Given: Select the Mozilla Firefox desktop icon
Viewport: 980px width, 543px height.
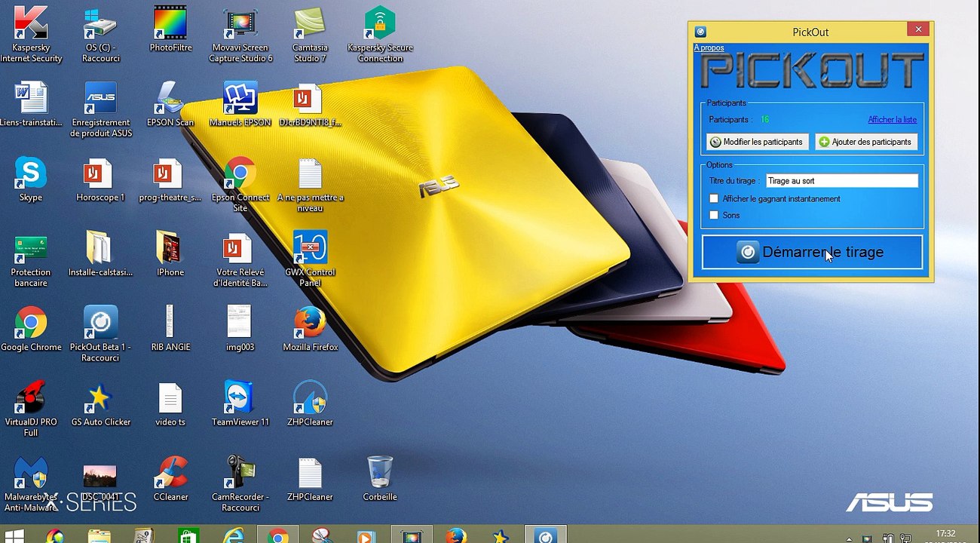Looking at the screenshot, I should click(310, 329).
